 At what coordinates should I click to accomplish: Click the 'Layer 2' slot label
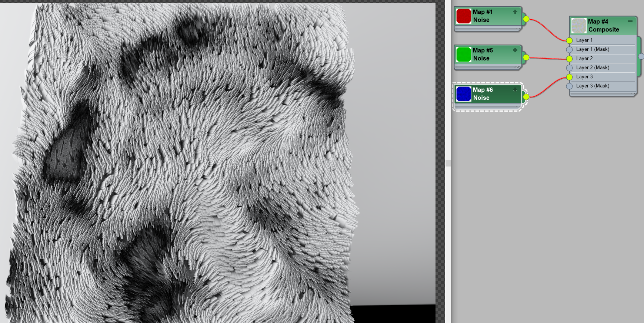click(x=584, y=58)
